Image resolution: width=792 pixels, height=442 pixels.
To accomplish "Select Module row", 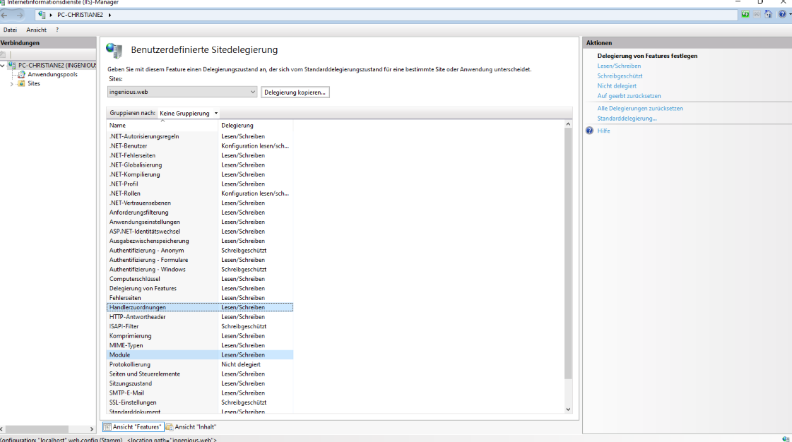I will pyautogui.click(x=200, y=355).
